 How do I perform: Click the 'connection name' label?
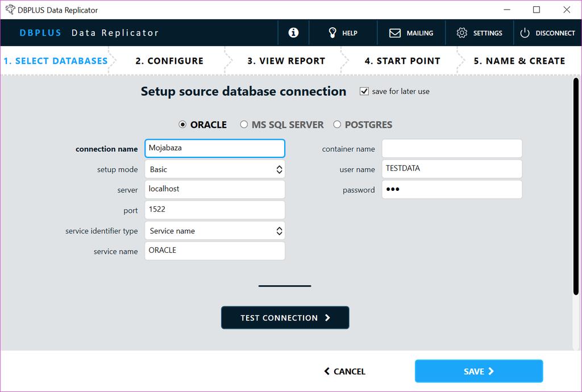(x=106, y=149)
